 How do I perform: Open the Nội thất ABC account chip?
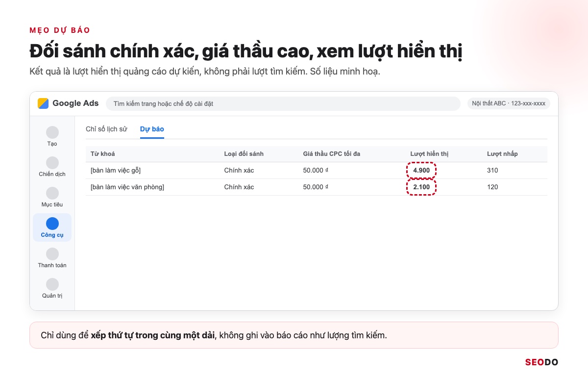pos(509,103)
